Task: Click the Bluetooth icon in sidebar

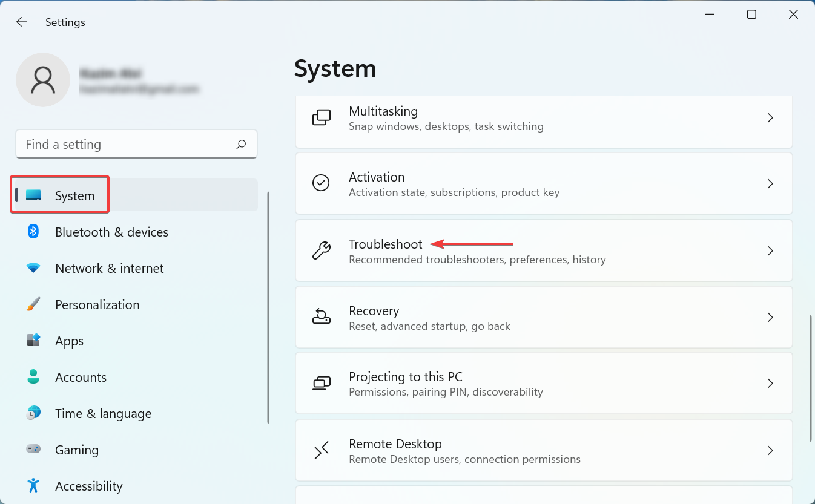Action: pyautogui.click(x=33, y=232)
